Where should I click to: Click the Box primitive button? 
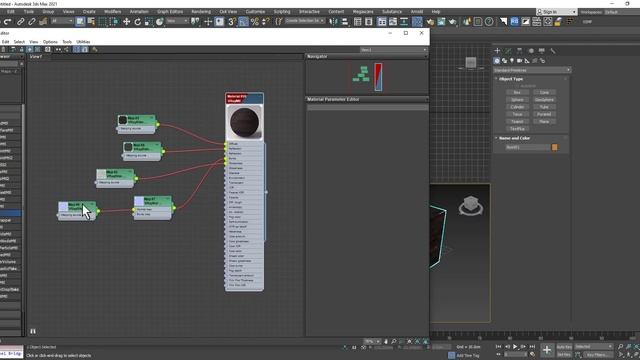pyautogui.click(x=517, y=93)
